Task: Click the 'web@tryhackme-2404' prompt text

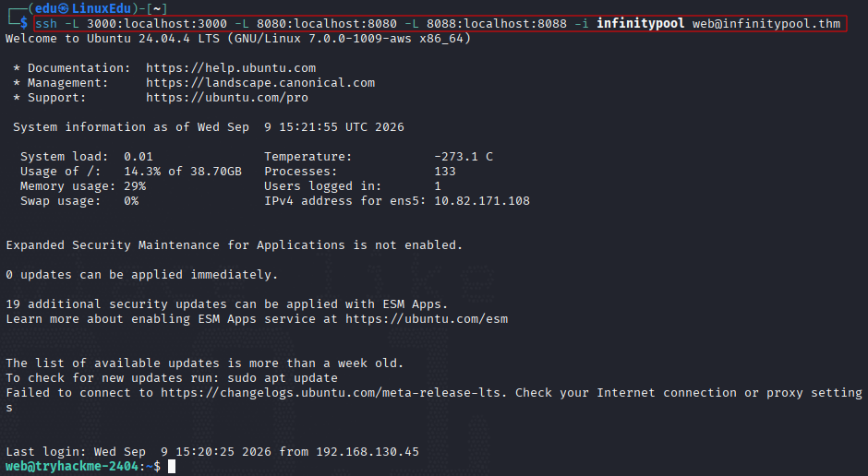Action: [72, 467]
